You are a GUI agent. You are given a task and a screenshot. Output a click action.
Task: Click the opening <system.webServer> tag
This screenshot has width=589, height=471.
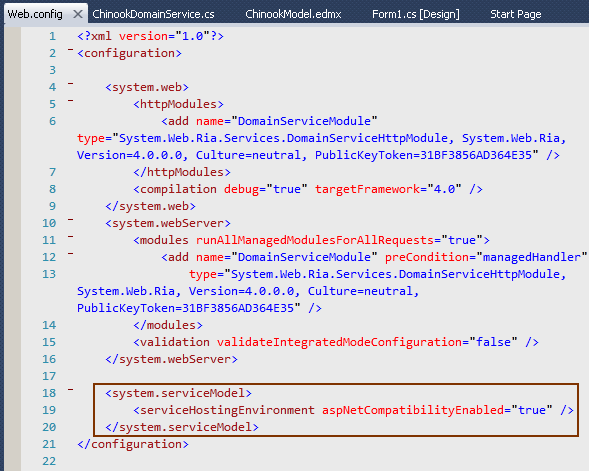pyautogui.click(x=168, y=223)
